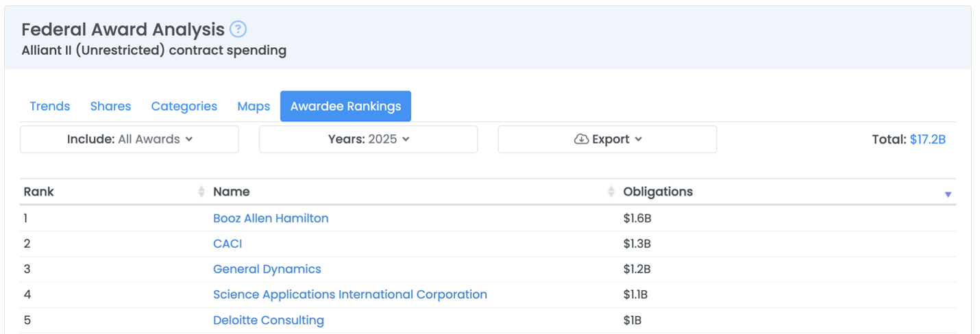Screen dimensions: 980x334
Task: Select the $1.3B obligations cell
Action: pos(637,244)
